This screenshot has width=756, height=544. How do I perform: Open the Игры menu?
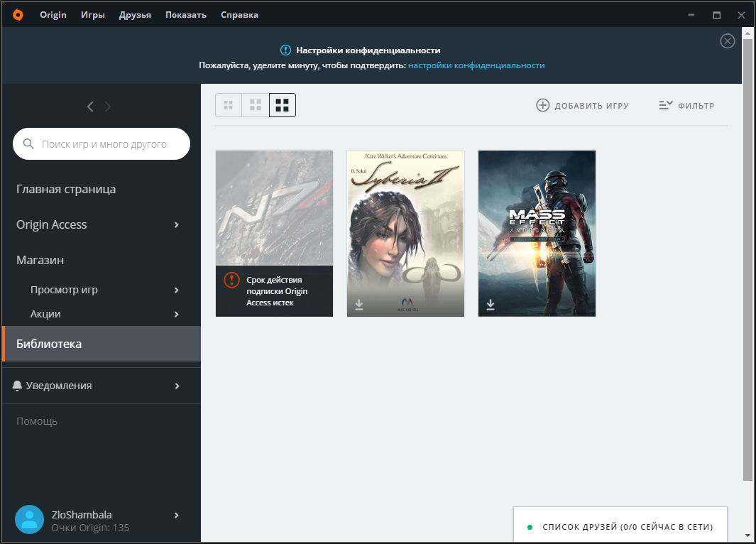click(93, 15)
